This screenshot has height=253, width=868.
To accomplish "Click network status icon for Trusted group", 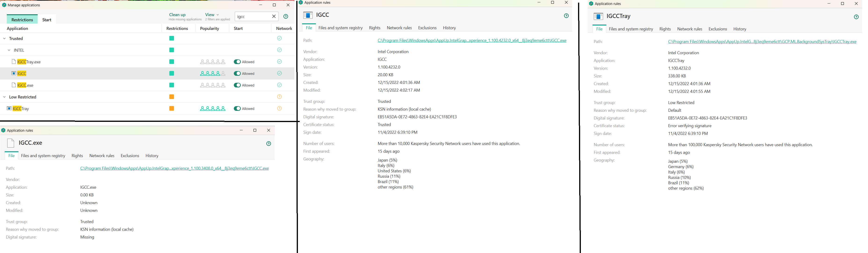I will click(x=279, y=38).
